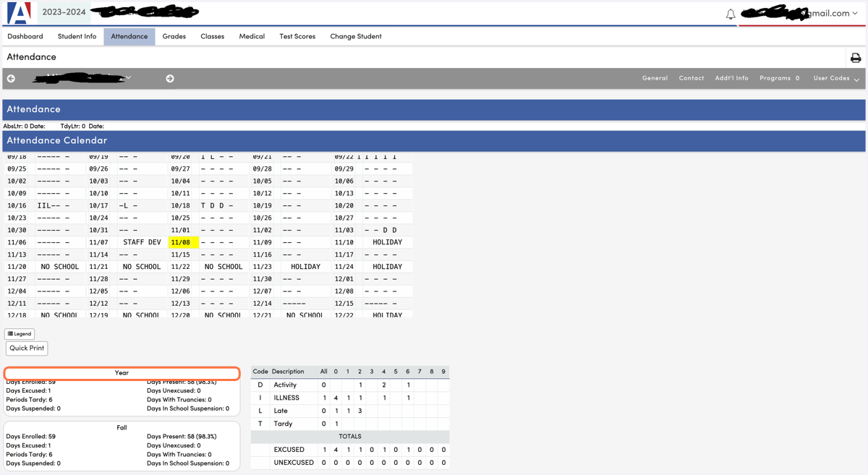Image resolution: width=868 pixels, height=475 pixels.
Task: Select the 2023-2024 school year
Action: [64, 12]
